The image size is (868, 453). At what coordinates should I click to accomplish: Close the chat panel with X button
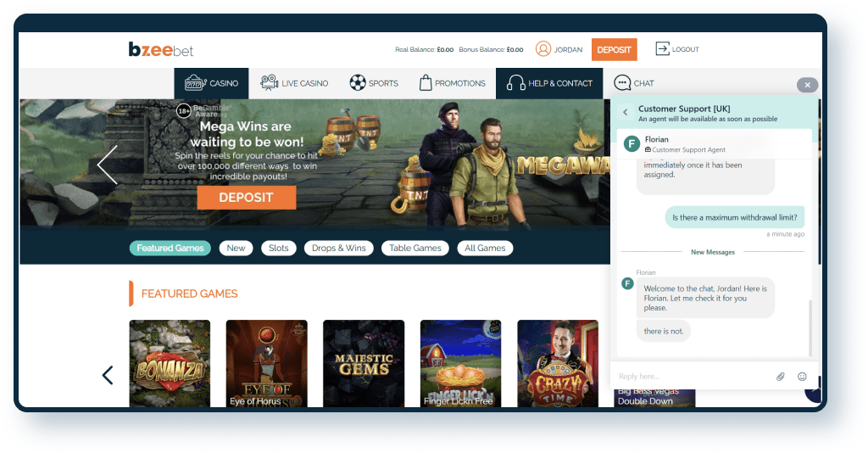point(807,85)
